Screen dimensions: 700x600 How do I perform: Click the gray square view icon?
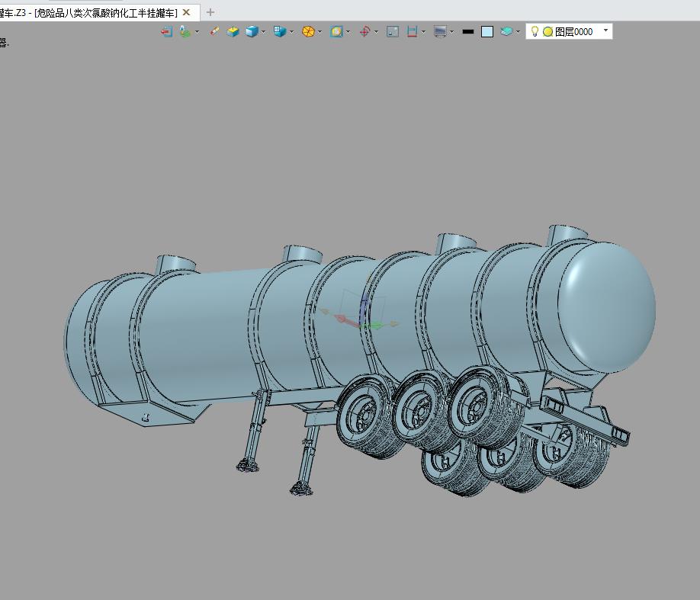(x=393, y=32)
